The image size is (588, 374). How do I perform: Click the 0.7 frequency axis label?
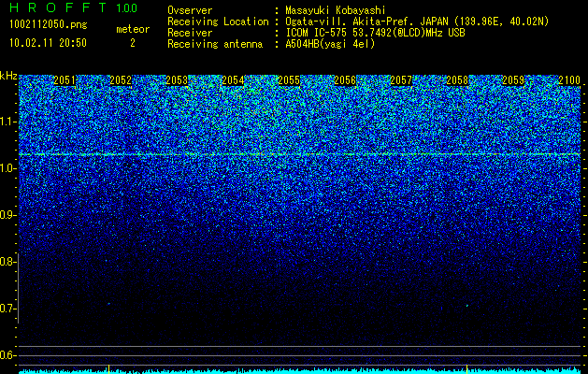click(8, 309)
